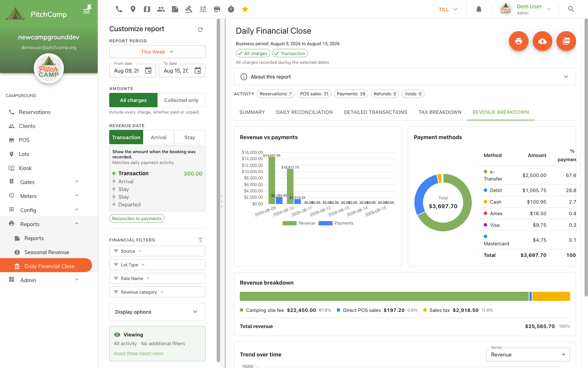Image resolution: width=588 pixels, height=368 pixels.
Task: Click the Reconciles to payments chip
Action: coord(137,218)
